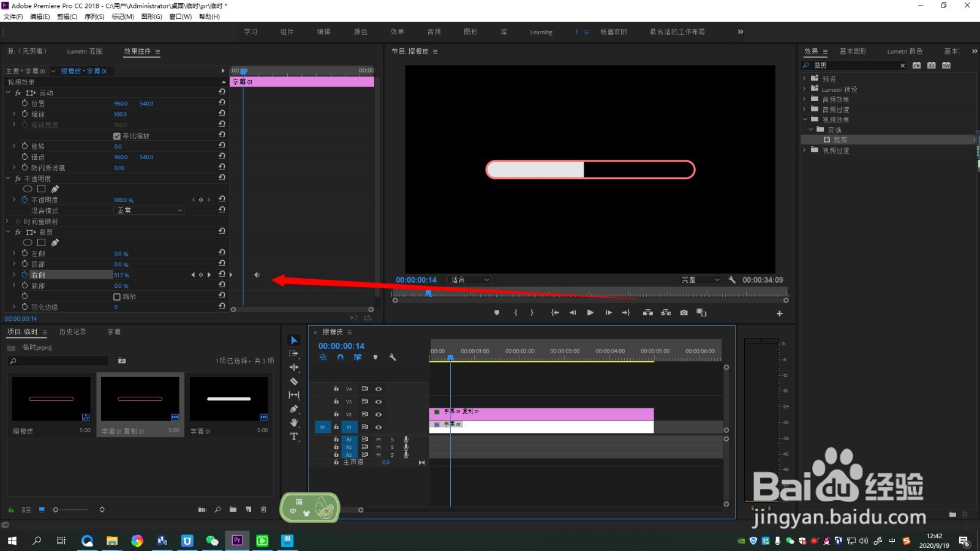Open the 历史记录 panel tab
980x551 pixels.
(73, 332)
